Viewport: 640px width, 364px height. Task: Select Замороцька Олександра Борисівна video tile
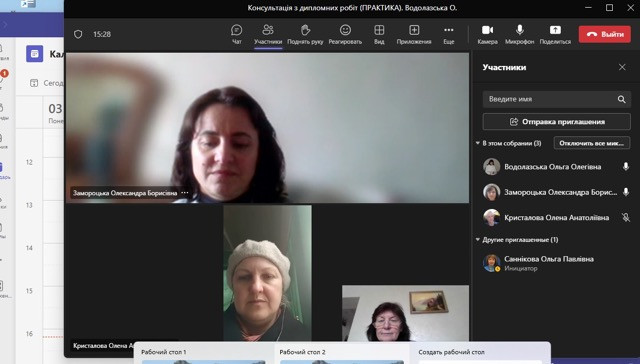click(267, 128)
